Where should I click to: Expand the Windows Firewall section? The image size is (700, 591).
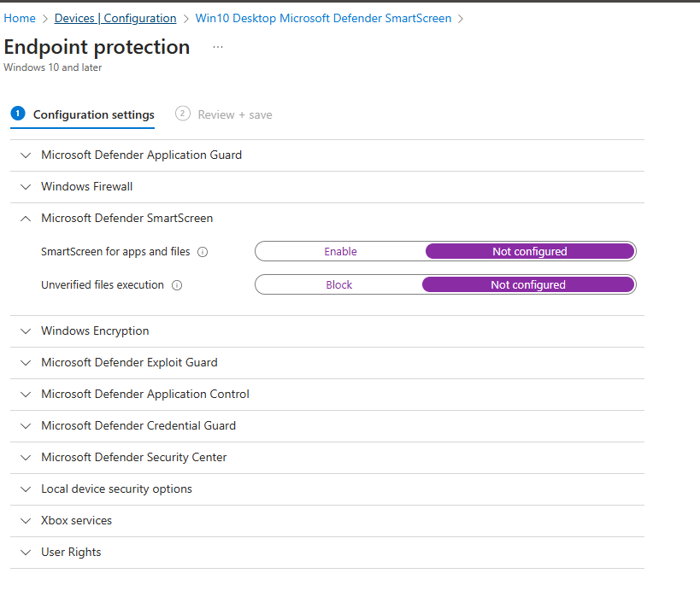(86, 187)
